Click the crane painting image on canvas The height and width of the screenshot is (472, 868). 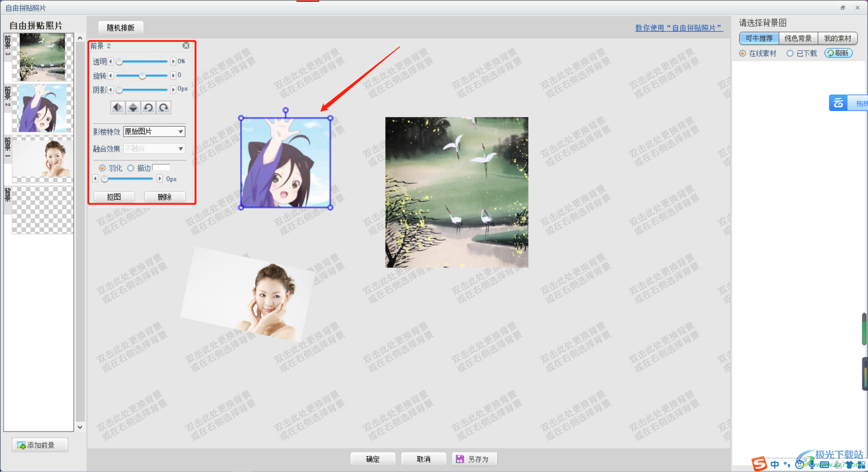[457, 192]
